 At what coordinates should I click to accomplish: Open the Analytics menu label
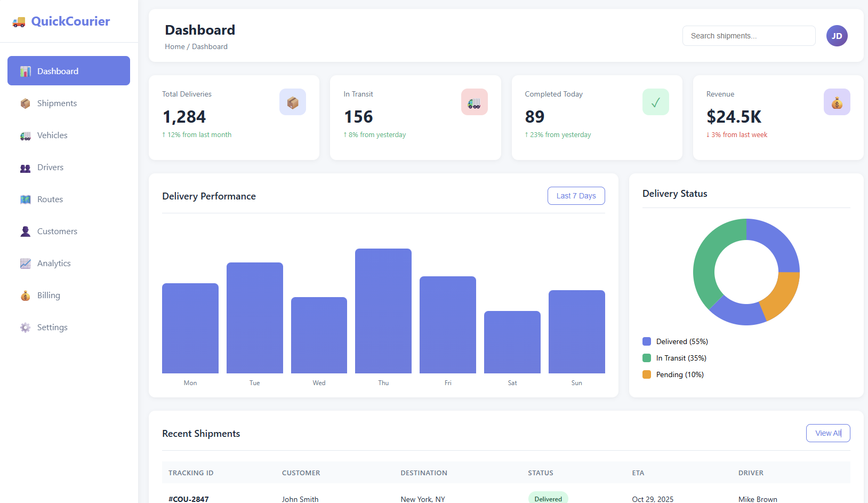(x=54, y=264)
